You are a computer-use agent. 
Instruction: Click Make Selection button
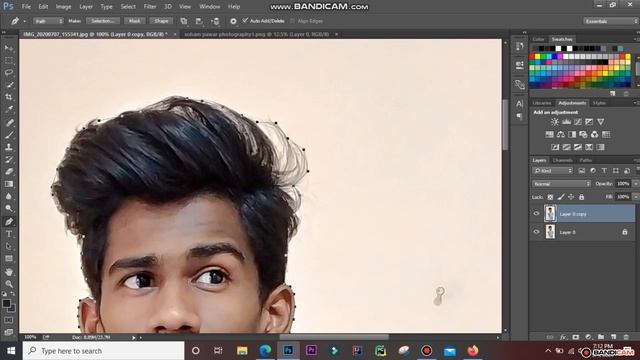(x=102, y=21)
